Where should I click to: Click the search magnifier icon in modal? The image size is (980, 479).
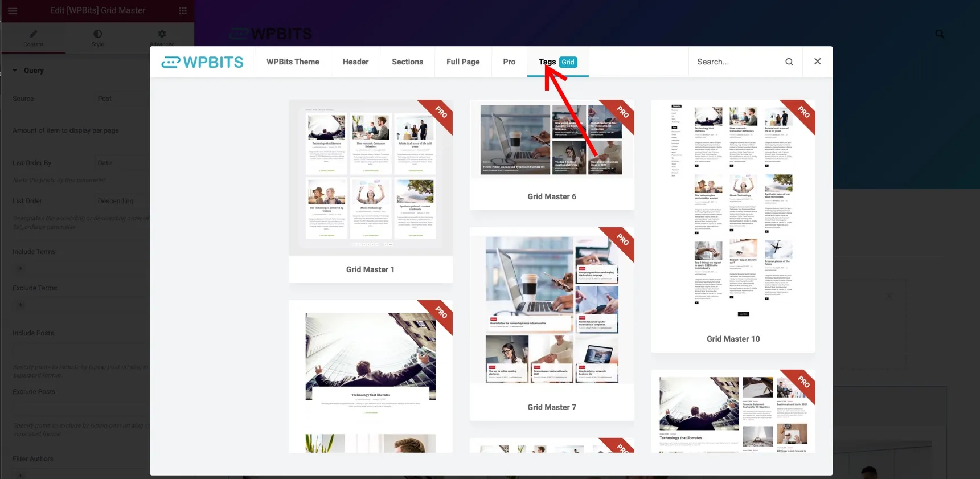[x=789, y=62]
